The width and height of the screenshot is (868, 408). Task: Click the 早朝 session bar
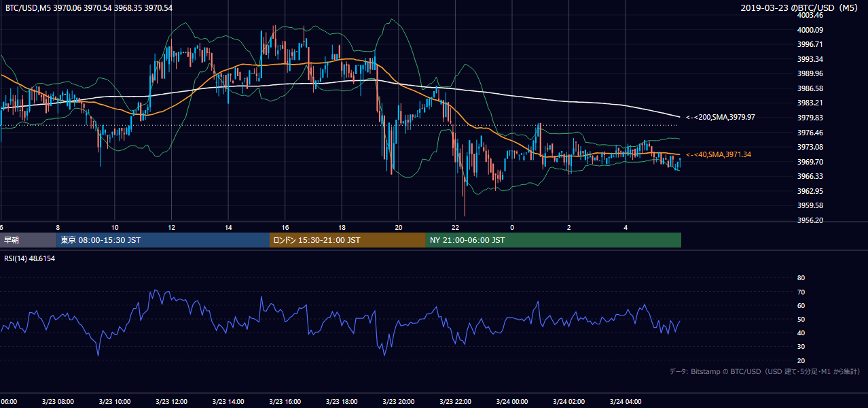(28, 240)
